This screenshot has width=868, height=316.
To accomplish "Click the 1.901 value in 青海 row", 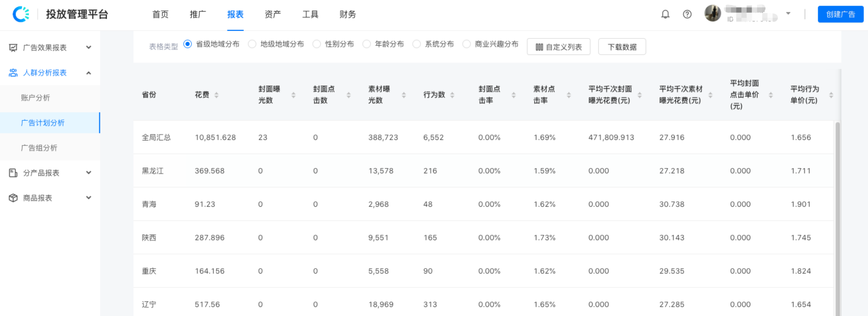I will [x=801, y=204].
